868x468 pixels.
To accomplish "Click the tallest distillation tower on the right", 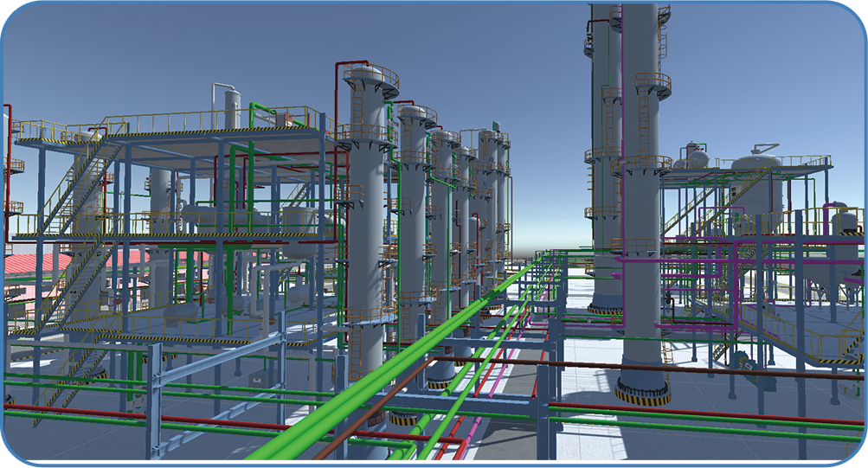I will (640, 173).
